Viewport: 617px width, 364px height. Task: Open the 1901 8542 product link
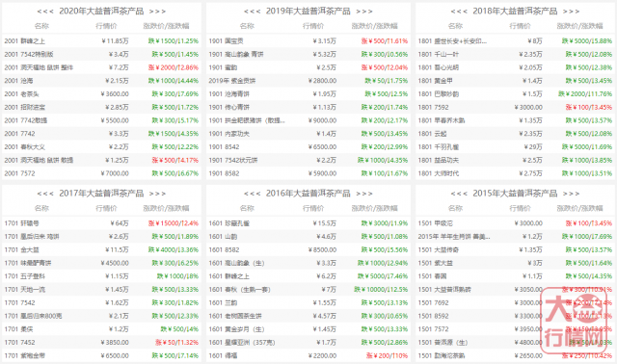224,146
